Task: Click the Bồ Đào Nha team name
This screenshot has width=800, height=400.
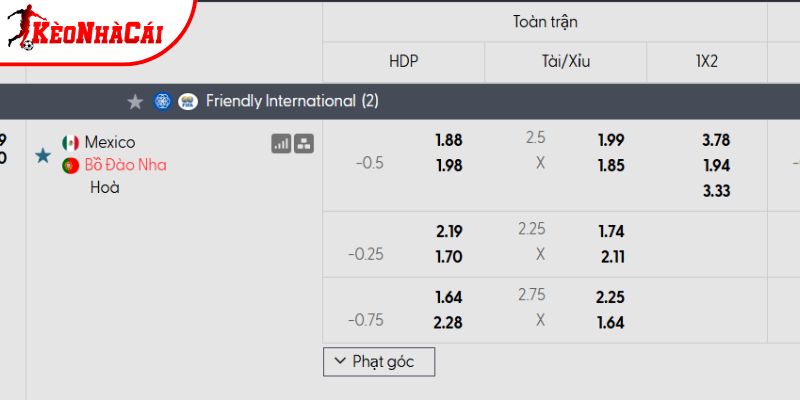Action: (125, 165)
